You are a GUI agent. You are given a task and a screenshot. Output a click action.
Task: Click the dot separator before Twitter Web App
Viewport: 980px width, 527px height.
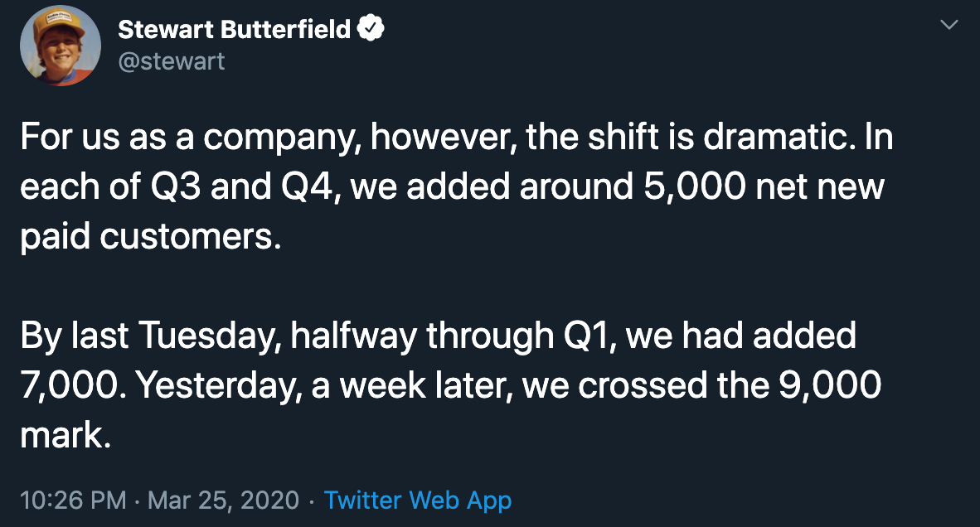(311, 500)
